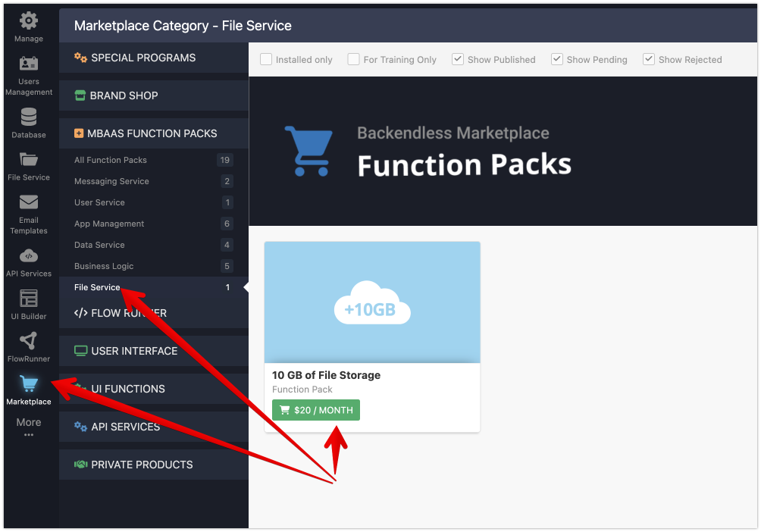The height and width of the screenshot is (532, 761).
Task: Click the Function Pack subtitle text
Action: 302,390
